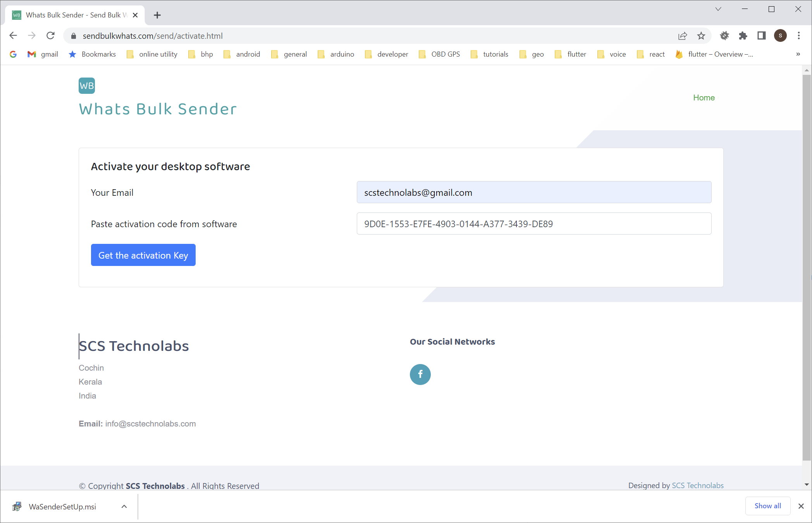
Task: Click Get the activation Key button
Action: (x=143, y=255)
